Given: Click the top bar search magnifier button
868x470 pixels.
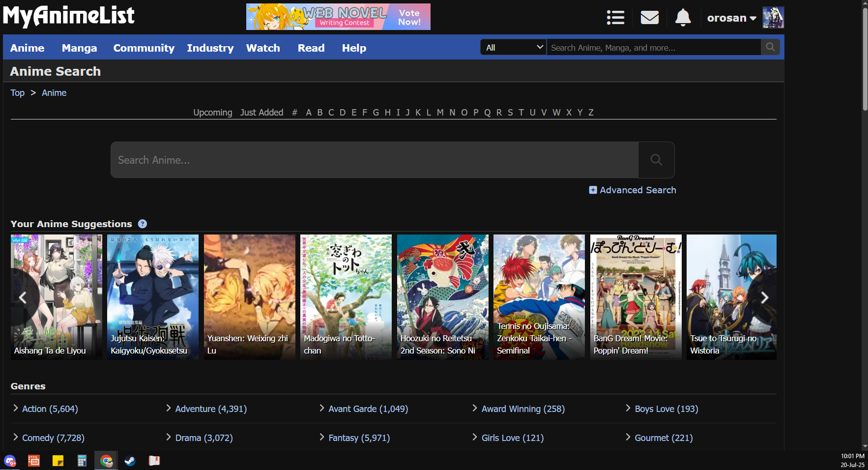Looking at the screenshot, I should pos(770,47).
